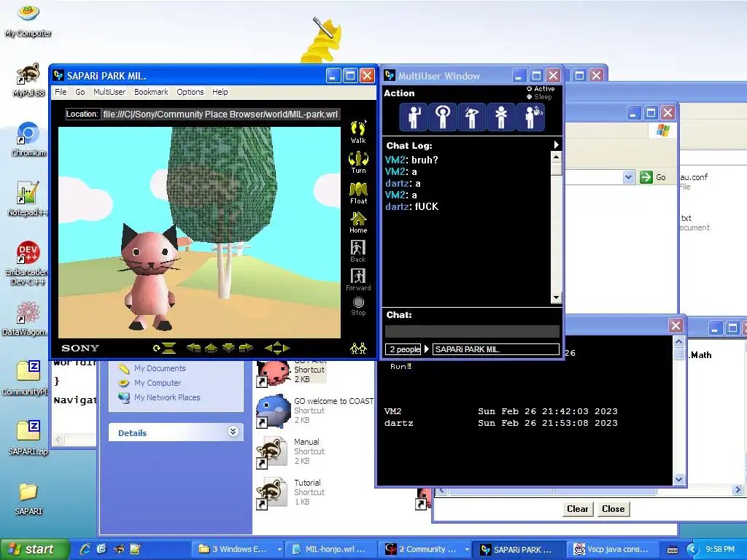Select the Sleep status radio button
747x560 pixels.
tap(530, 97)
